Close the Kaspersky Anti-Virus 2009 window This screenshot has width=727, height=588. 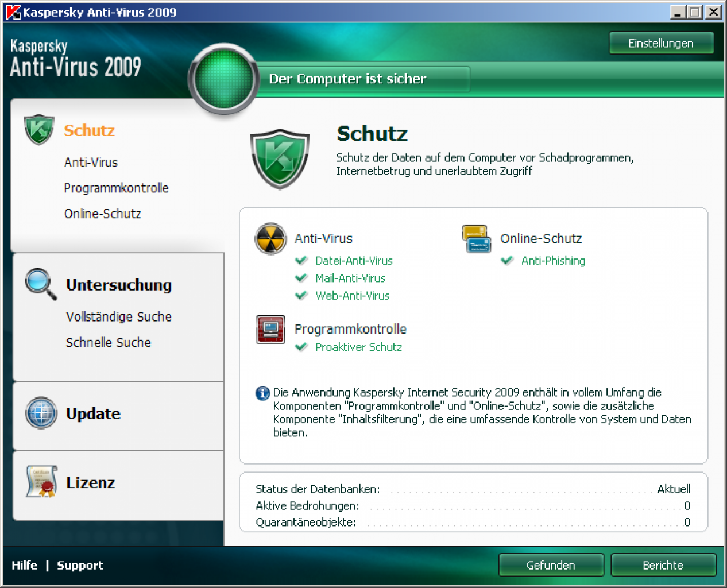pyautogui.click(x=713, y=12)
